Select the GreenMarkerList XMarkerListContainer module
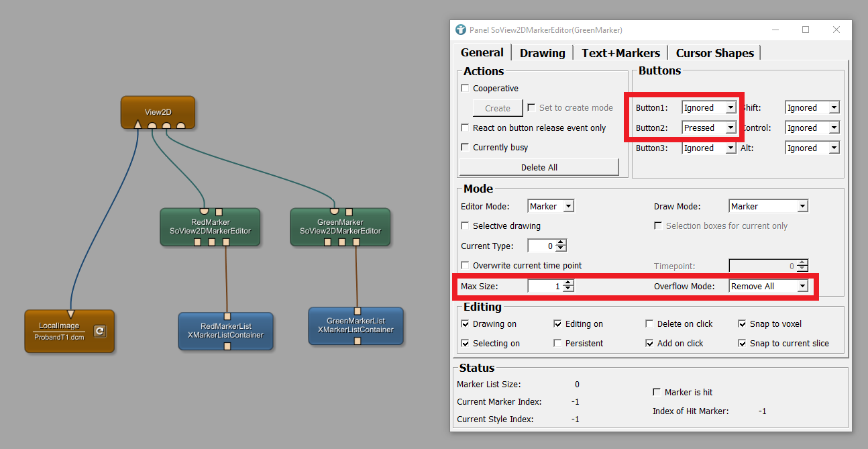This screenshot has height=449, width=868. [356, 326]
